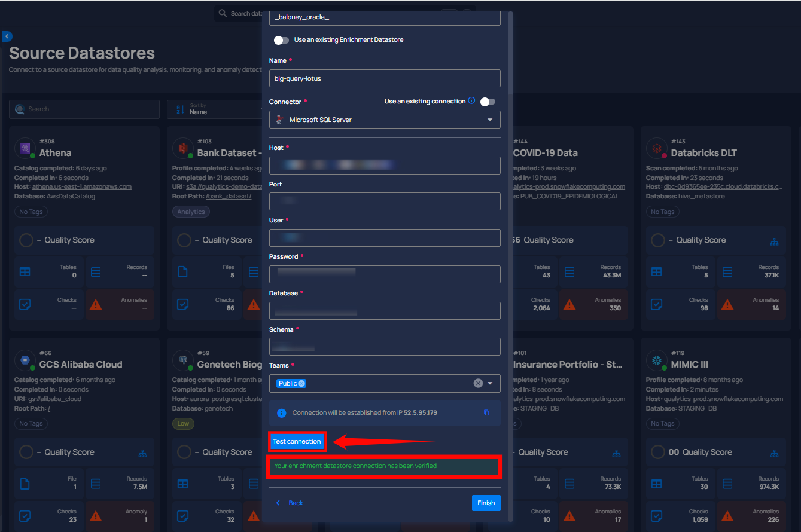
Task: Open the gs://alibaba_cloud URI link
Action: pos(54,399)
